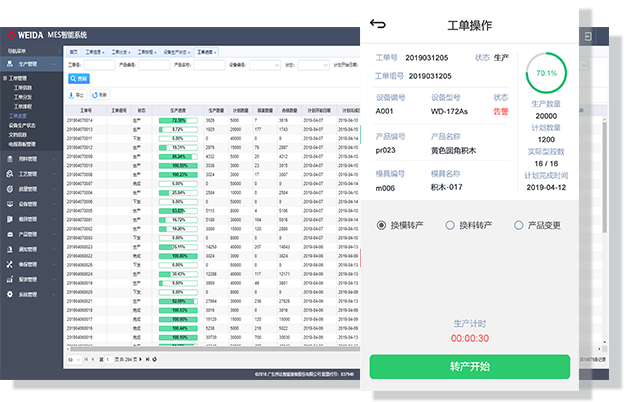Screen dimensions: 624x402
Task: Click the WEIDA red logo icon
Action: [x=11, y=35]
